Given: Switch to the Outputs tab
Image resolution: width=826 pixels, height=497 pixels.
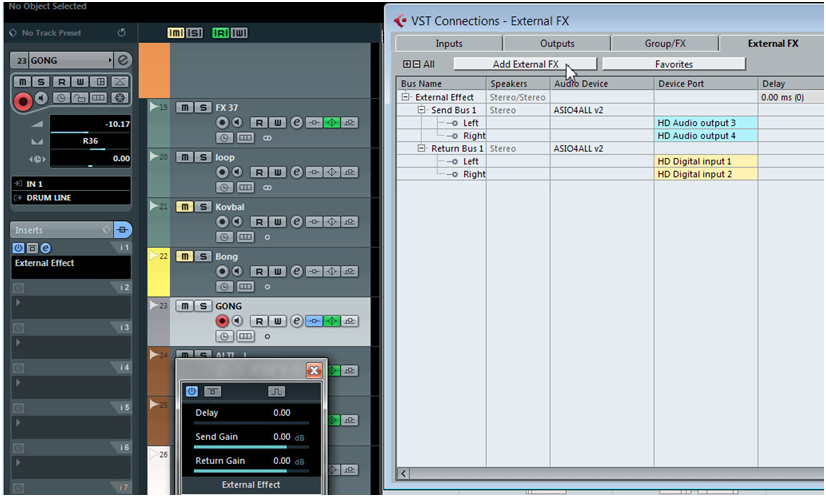Looking at the screenshot, I should [x=557, y=44].
